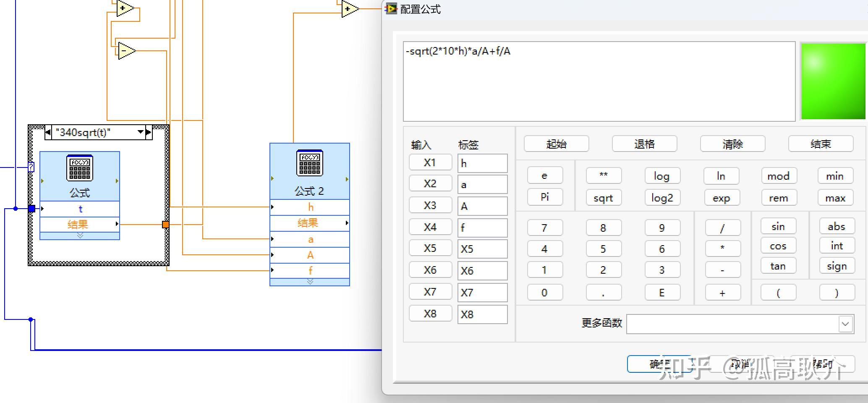Click the 清除 clear button
The height and width of the screenshot is (403, 868).
[732, 144]
